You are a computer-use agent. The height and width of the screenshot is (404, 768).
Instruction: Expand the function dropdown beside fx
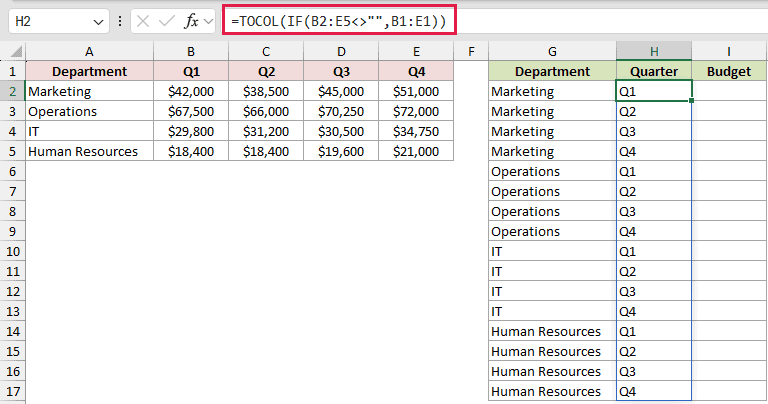click(209, 22)
